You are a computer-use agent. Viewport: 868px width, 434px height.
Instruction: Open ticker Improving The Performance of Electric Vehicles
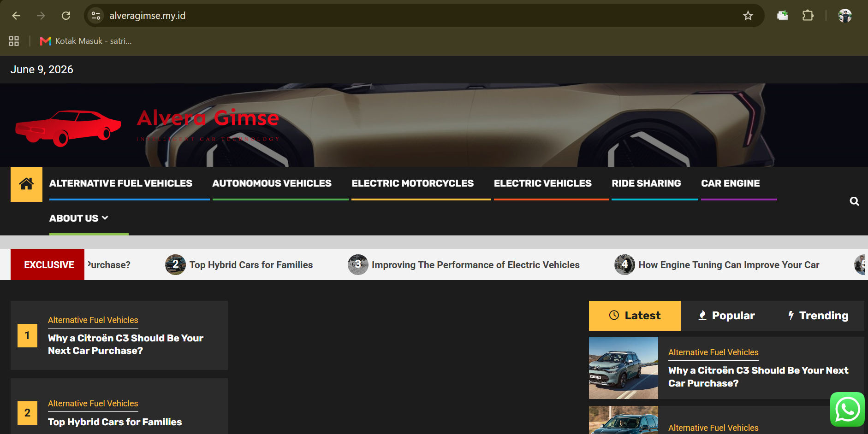476,265
